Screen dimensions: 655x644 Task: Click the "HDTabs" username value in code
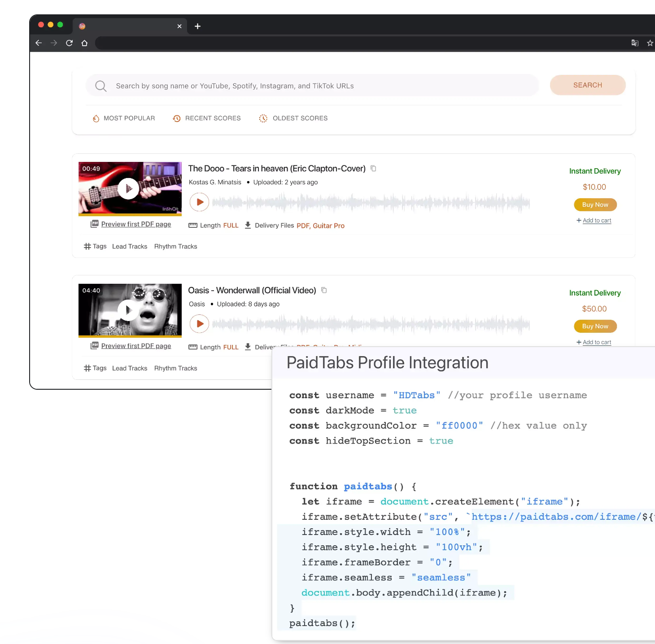[x=417, y=395]
